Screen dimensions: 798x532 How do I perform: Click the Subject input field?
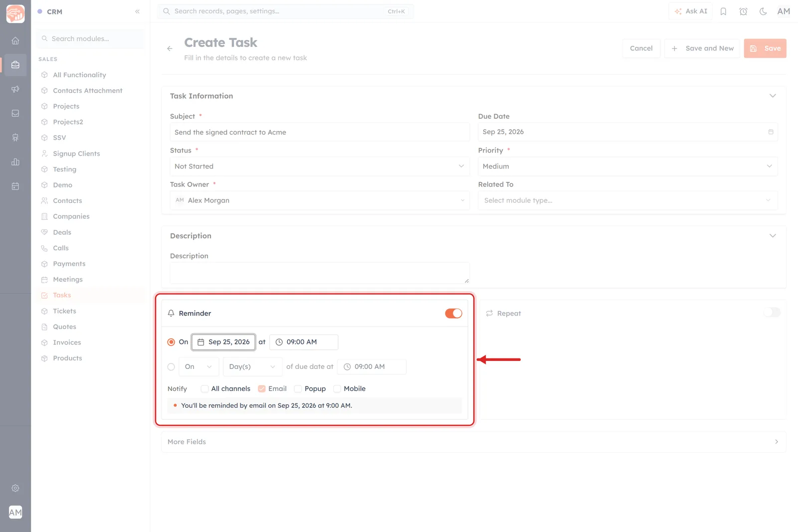tap(320, 132)
